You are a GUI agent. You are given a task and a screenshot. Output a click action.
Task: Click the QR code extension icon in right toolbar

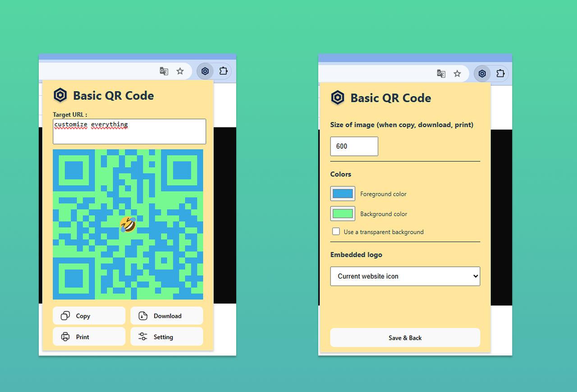482,73
